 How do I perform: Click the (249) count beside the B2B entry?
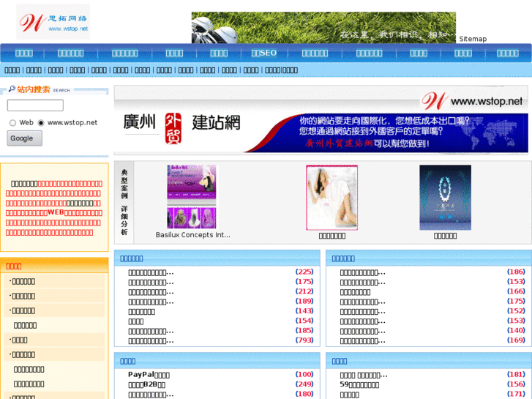(304, 384)
